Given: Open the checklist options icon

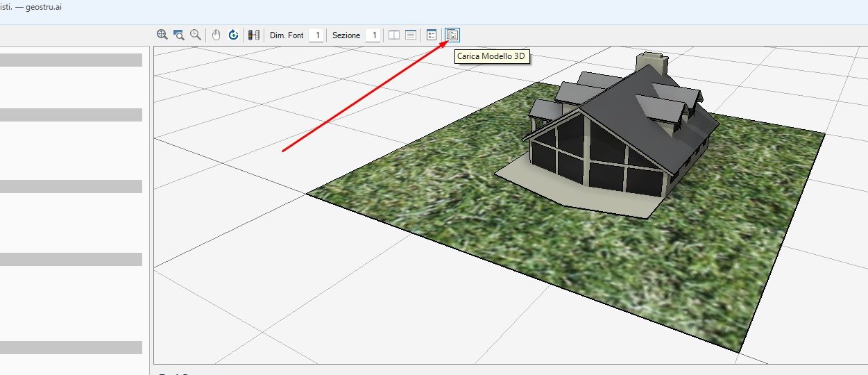Looking at the screenshot, I should pos(432,35).
